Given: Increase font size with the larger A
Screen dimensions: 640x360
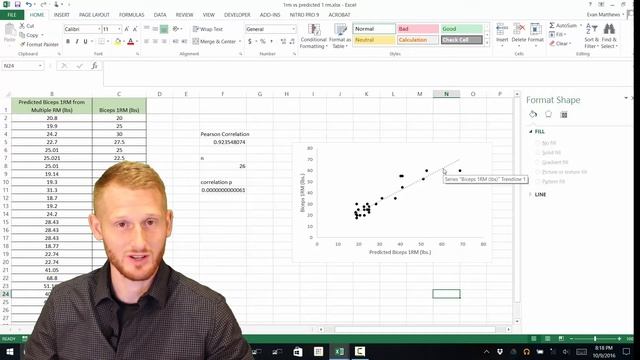Looking at the screenshot, I should 127,29.
